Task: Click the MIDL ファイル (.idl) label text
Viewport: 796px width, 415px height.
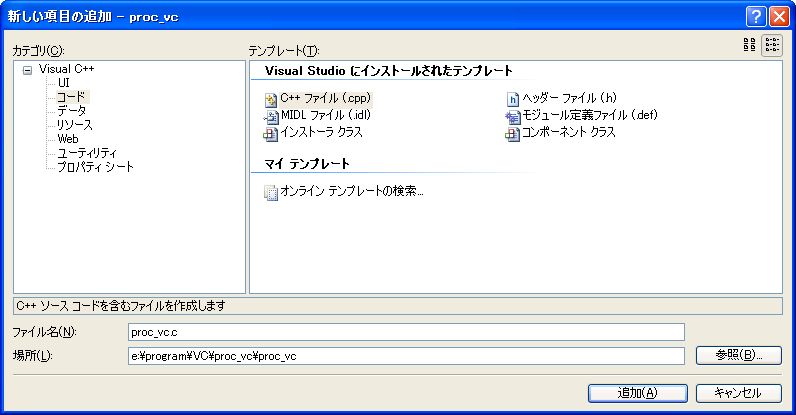Action: pyautogui.click(x=325, y=115)
